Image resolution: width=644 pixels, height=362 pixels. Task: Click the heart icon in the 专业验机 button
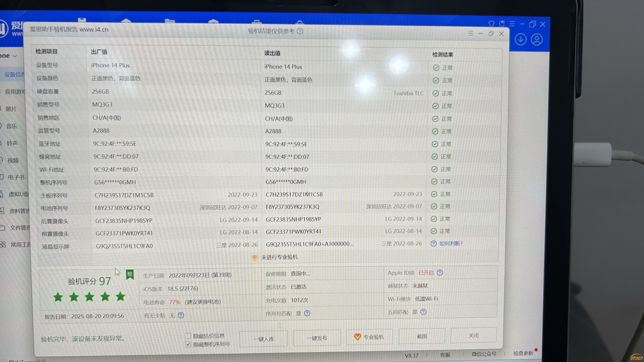(357, 337)
